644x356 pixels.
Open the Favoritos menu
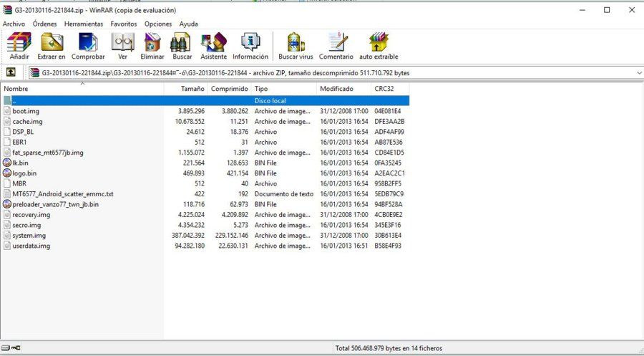(x=124, y=24)
